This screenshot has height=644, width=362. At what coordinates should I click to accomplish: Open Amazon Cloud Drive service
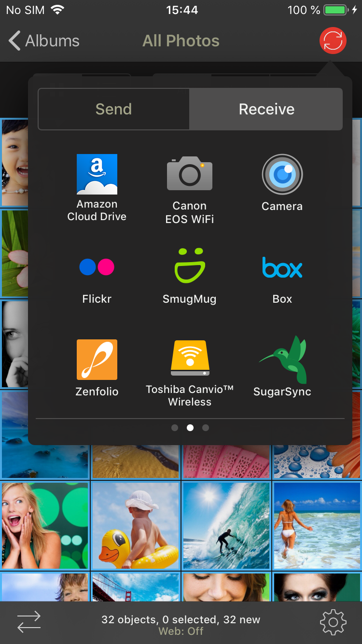(97, 188)
